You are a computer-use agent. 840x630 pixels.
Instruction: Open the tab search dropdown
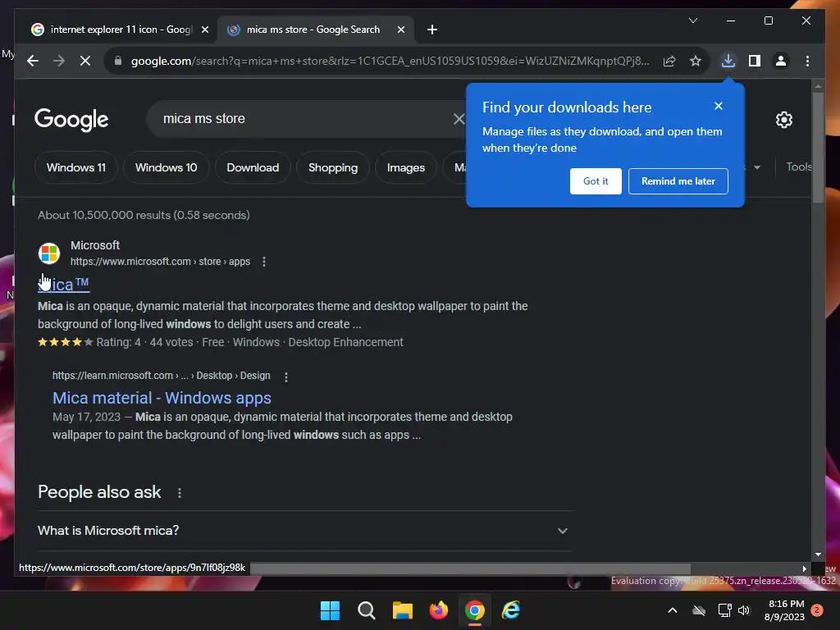coord(692,21)
